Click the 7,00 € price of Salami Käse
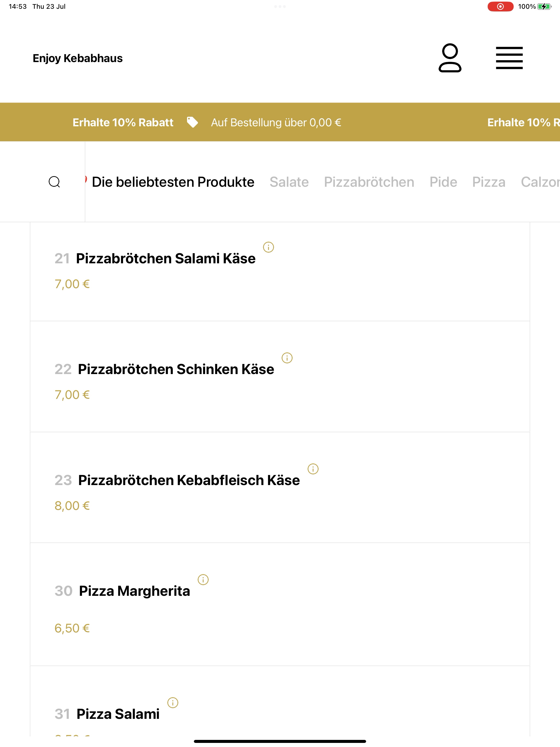 72,284
